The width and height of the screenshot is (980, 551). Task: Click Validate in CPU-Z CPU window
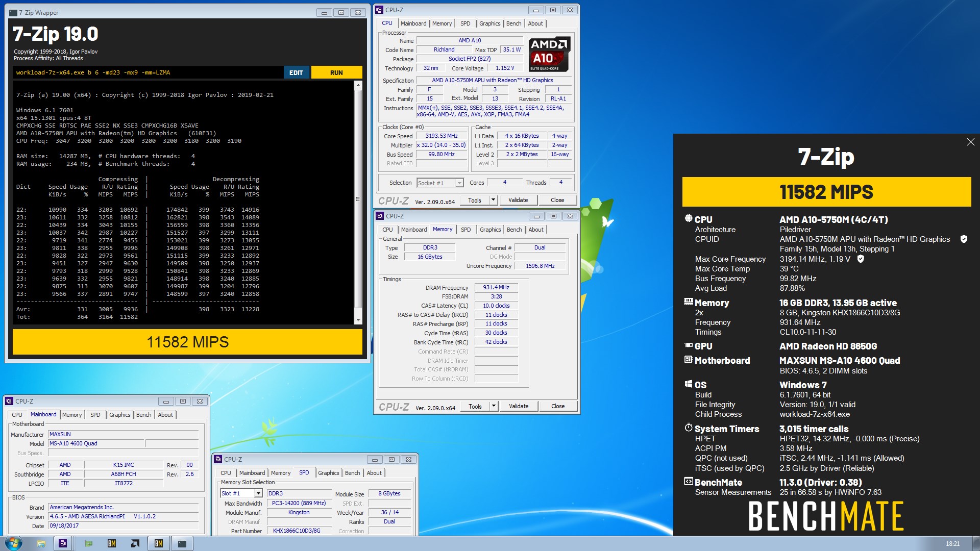point(518,200)
